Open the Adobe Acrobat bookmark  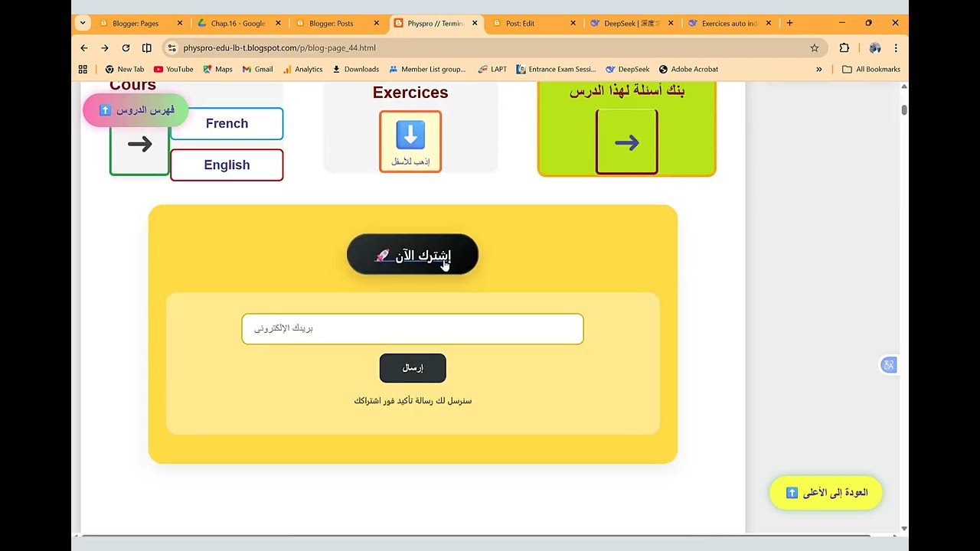(688, 69)
